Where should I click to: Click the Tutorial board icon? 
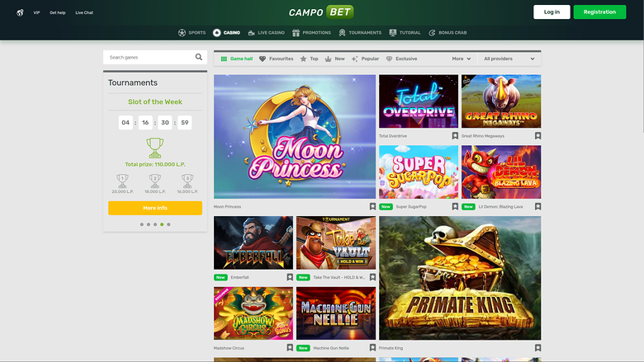(393, 33)
